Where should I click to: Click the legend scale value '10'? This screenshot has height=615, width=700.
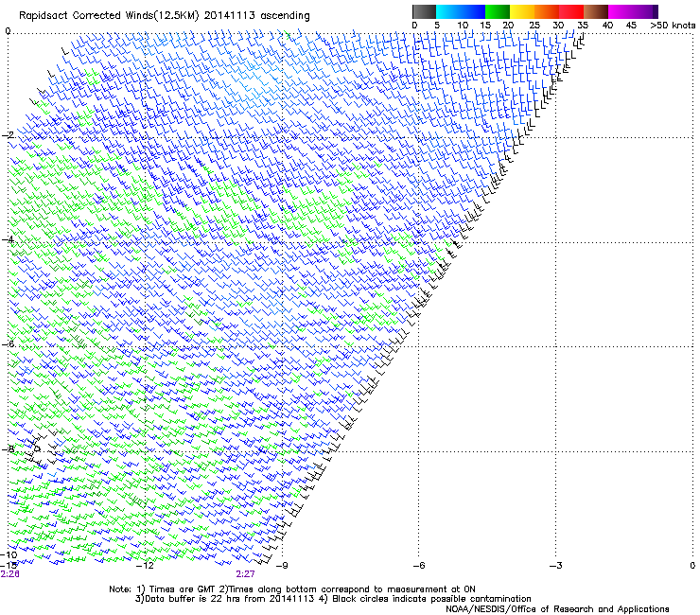tap(463, 26)
